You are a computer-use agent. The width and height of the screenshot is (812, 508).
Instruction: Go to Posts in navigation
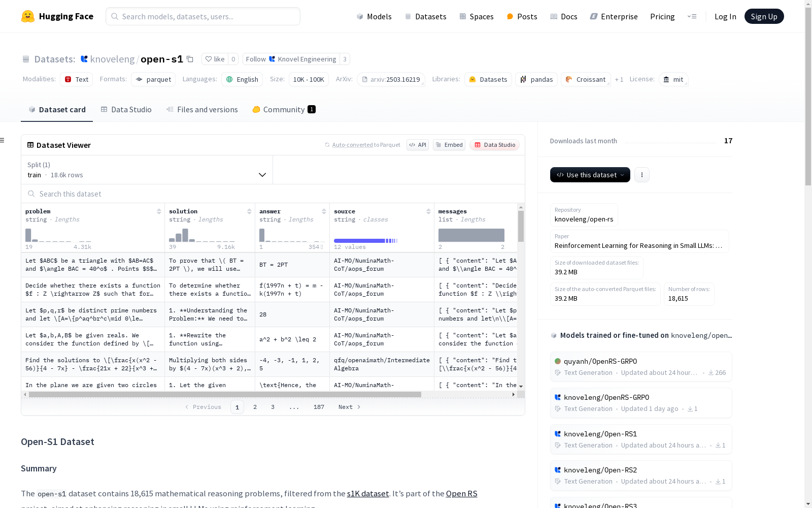[x=522, y=16]
